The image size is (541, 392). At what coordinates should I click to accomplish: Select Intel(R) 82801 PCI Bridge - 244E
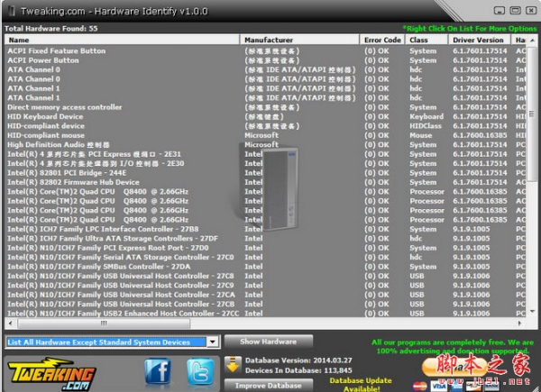[265, 173]
